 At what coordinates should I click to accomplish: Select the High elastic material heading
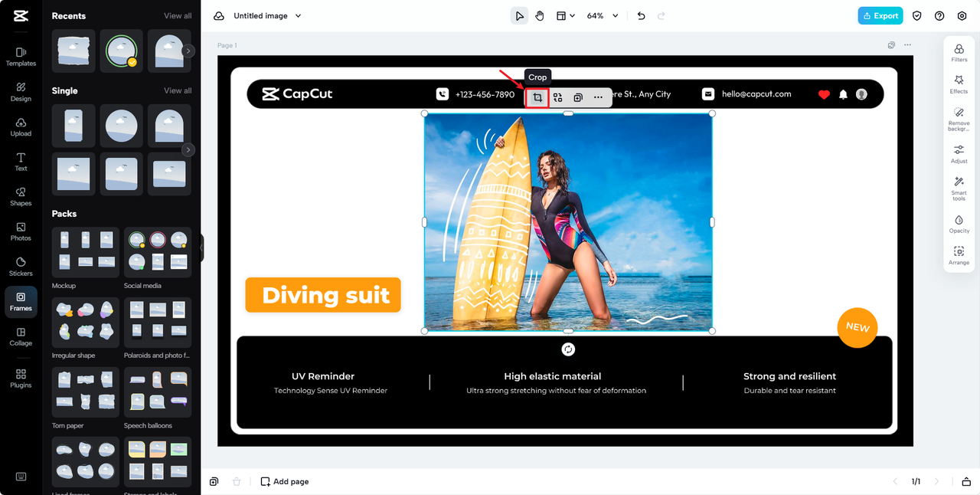[553, 376]
